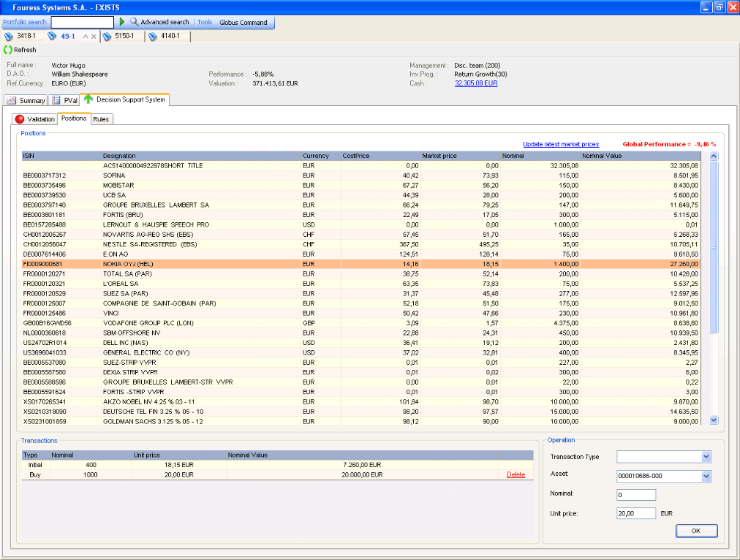Select the Positions sub-tab
This screenshot has width=740, height=560.
74,118
